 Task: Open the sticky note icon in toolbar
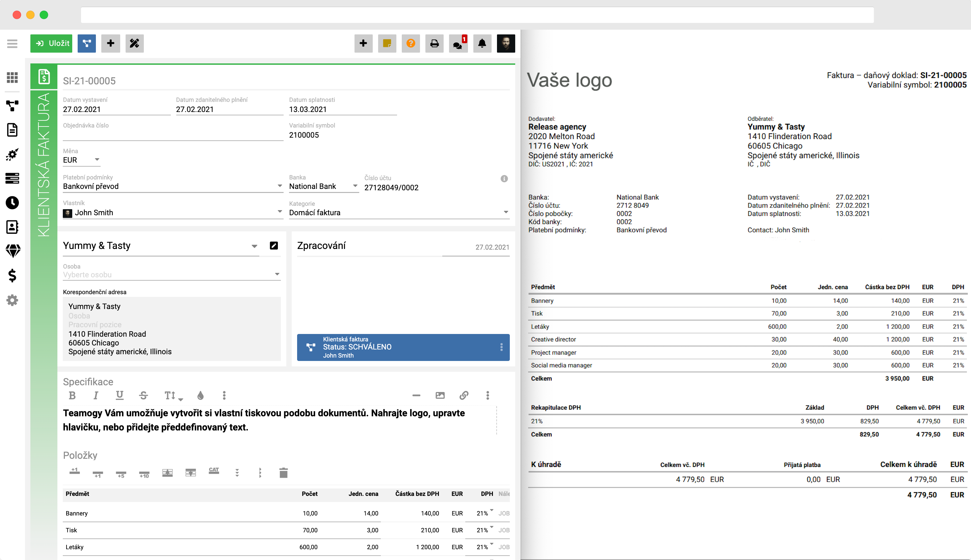coord(387,44)
